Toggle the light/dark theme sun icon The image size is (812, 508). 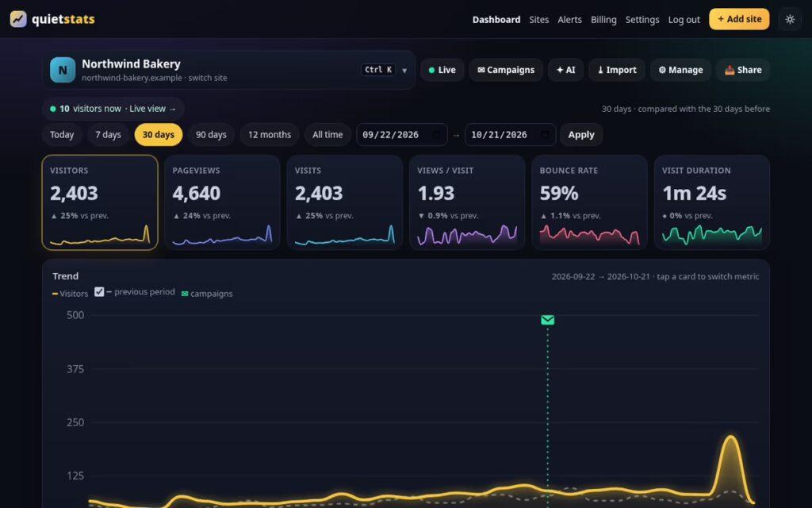coord(790,19)
